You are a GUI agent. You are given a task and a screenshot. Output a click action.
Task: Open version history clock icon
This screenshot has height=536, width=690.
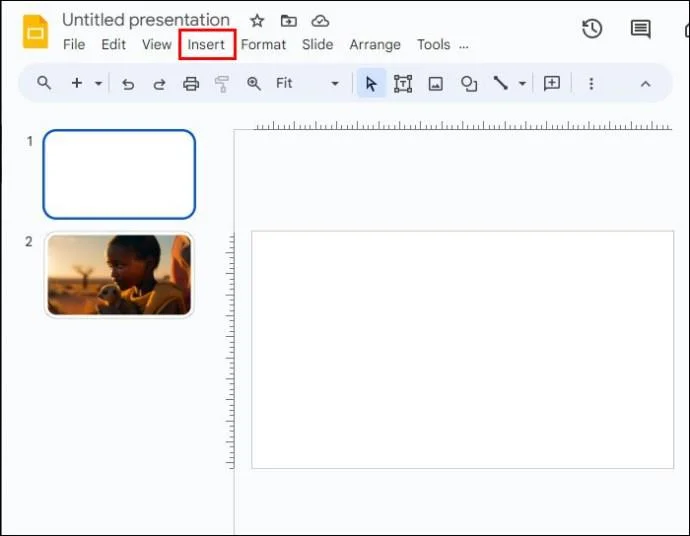[x=592, y=29]
